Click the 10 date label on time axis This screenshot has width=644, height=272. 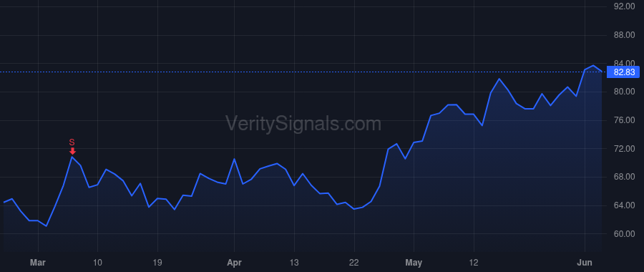[97, 263]
